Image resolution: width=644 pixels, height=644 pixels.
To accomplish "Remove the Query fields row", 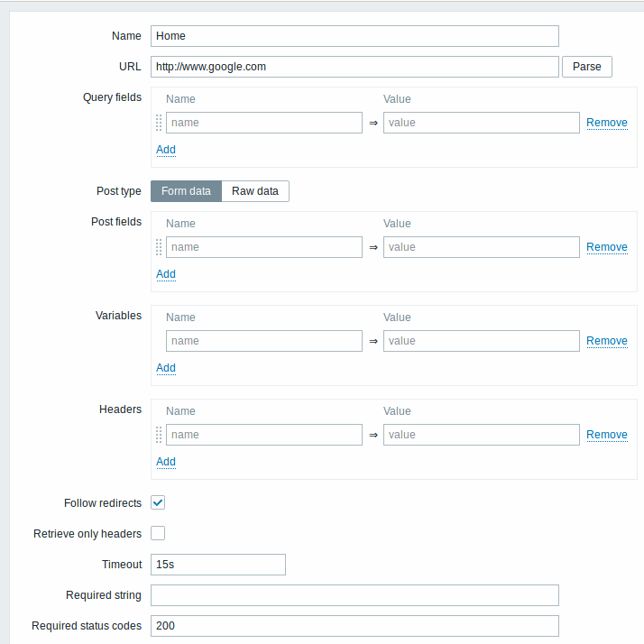I will (607, 123).
